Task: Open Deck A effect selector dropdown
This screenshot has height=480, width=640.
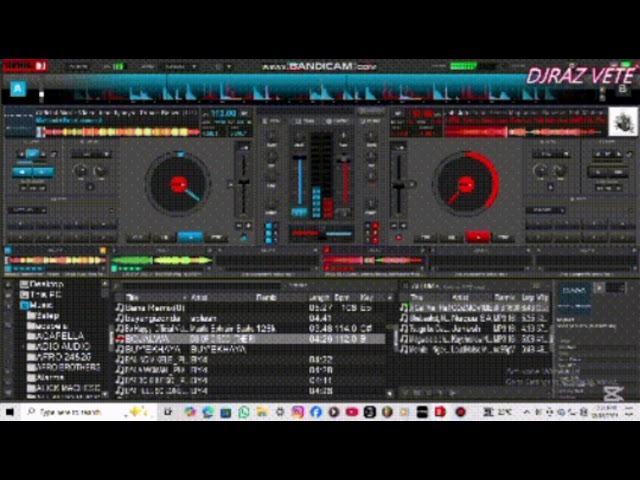Action: point(91,154)
